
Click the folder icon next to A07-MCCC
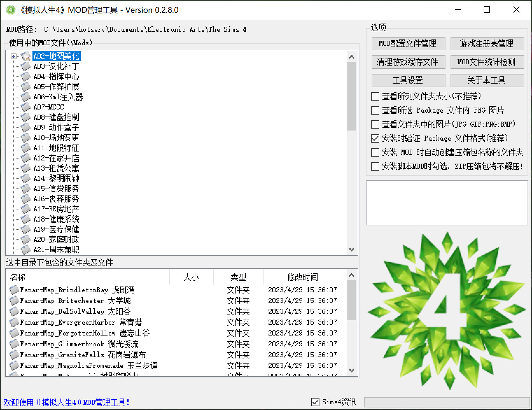(x=25, y=107)
